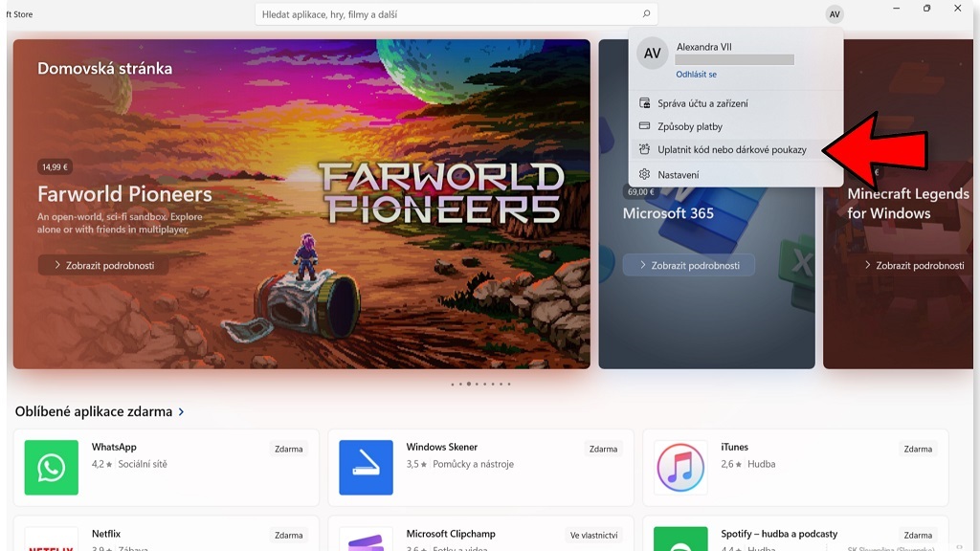This screenshot has width=980, height=551.
Task: Click Zobrazit podrobnosti for Microsoft 365
Action: 688,265
